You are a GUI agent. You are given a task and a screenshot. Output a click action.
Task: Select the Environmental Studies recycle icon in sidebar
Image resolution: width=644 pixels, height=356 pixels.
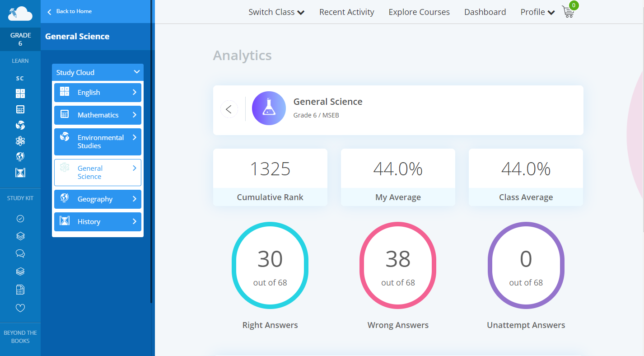(20, 125)
